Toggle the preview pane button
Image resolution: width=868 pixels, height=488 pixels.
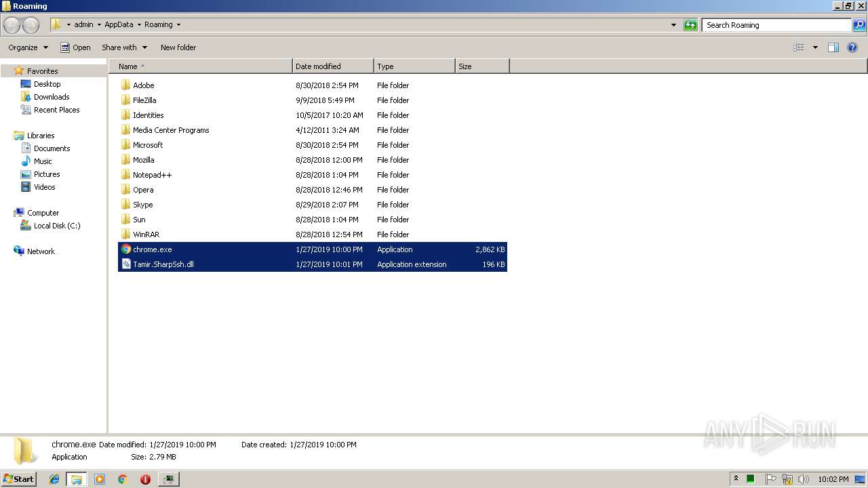click(833, 47)
